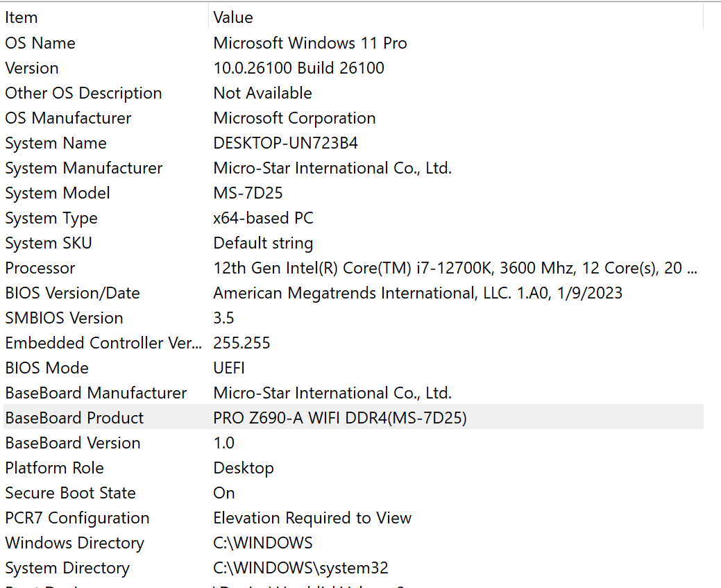Click the System Manufacturer row
The image size is (721, 588).
point(83,168)
